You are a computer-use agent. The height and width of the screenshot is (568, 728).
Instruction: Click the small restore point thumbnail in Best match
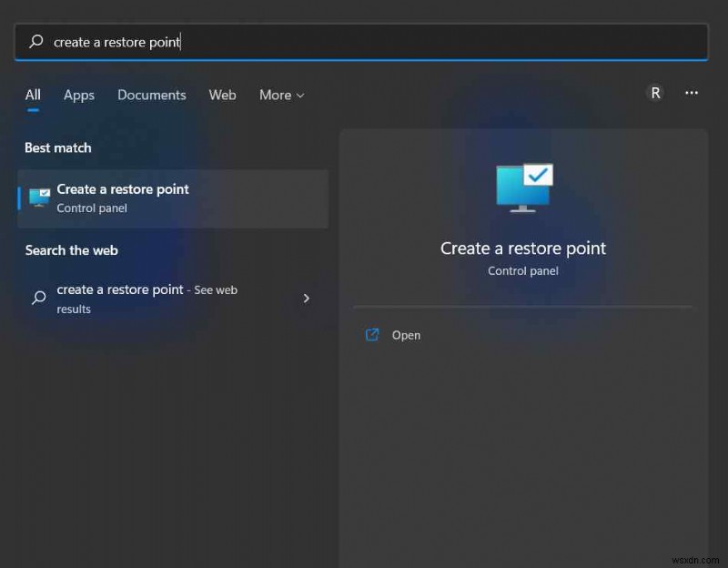(37, 196)
